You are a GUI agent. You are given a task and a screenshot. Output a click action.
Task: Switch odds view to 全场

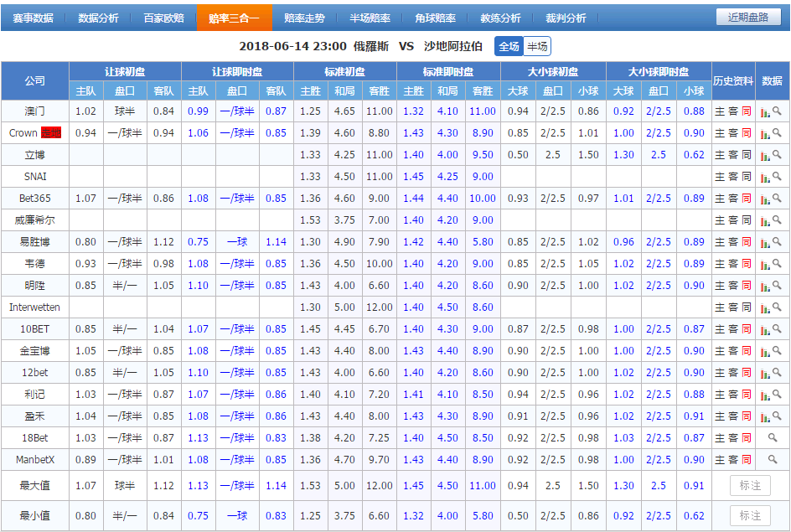point(509,46)
